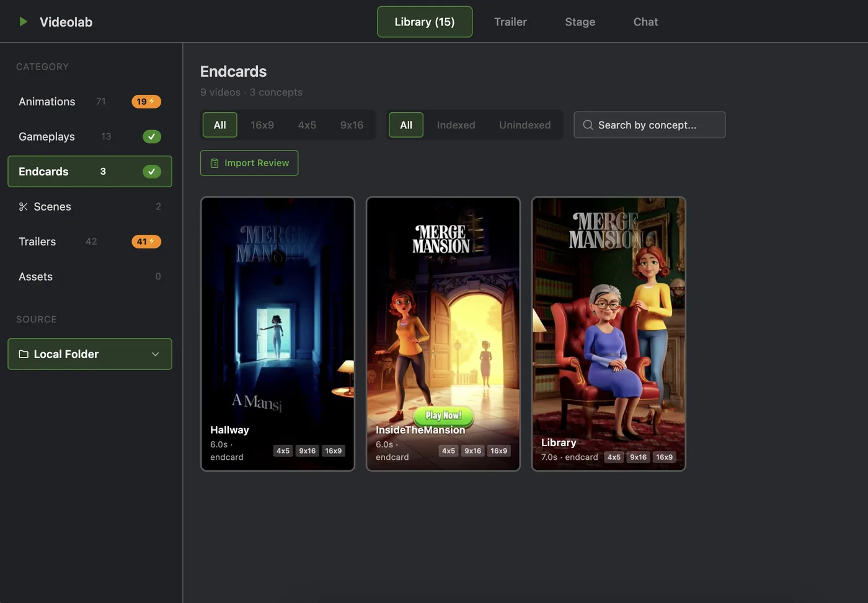Click the green checkmark badge on Endcards

click(x=152, y=172)
